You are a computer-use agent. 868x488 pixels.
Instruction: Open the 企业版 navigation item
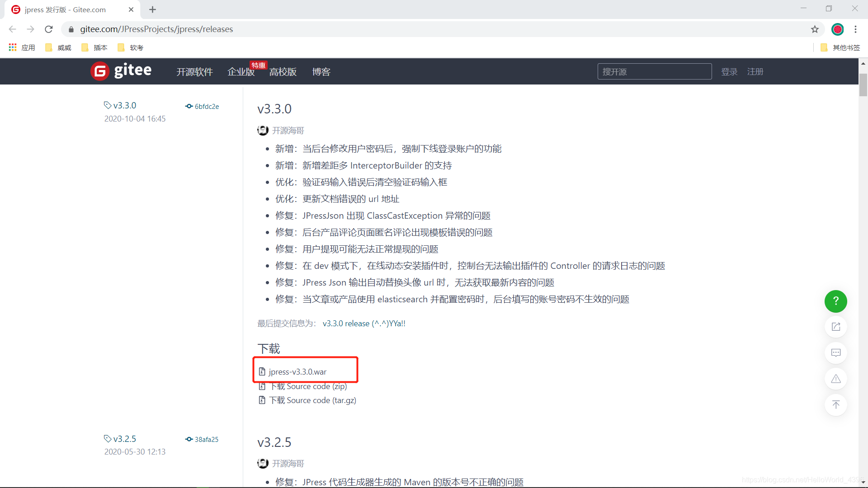click(x=241, y=72)
